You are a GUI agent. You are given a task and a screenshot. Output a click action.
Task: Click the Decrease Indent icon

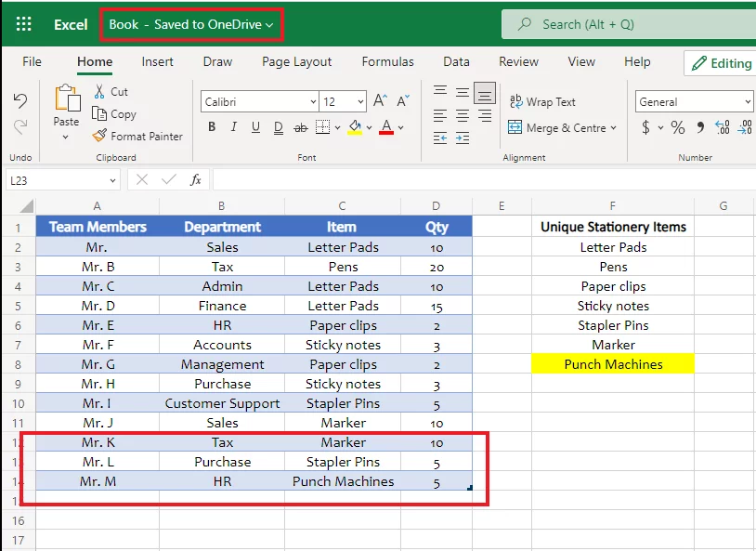tap(441, 137)
